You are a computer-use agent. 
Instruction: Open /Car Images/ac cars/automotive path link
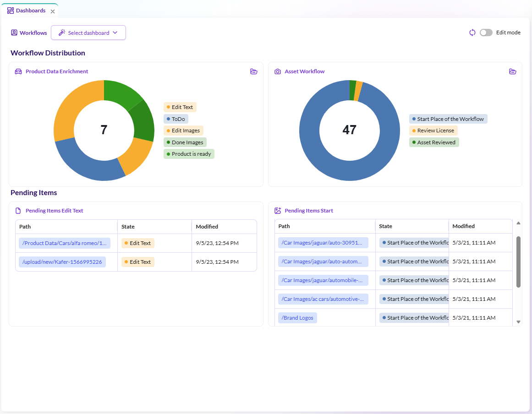323,299
